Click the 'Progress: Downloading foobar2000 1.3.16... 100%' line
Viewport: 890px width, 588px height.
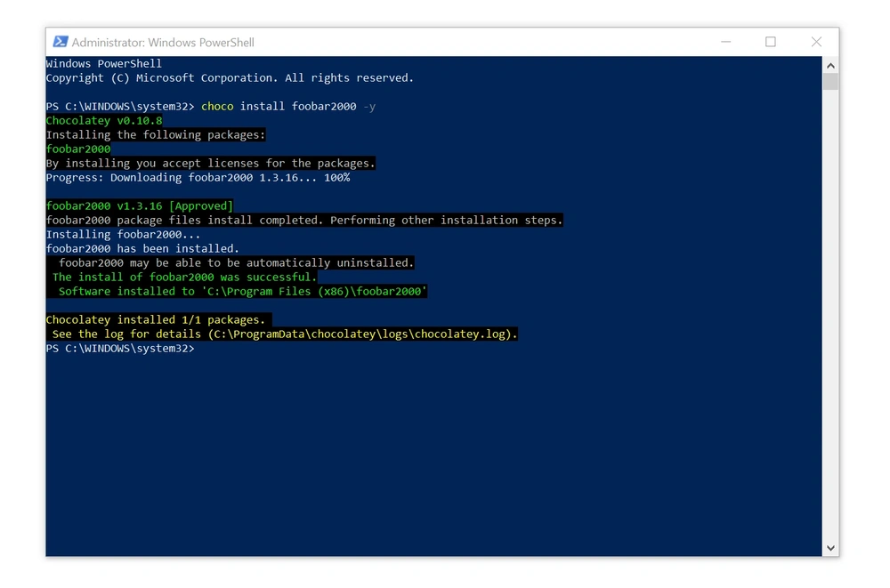[x=198, y=177]
